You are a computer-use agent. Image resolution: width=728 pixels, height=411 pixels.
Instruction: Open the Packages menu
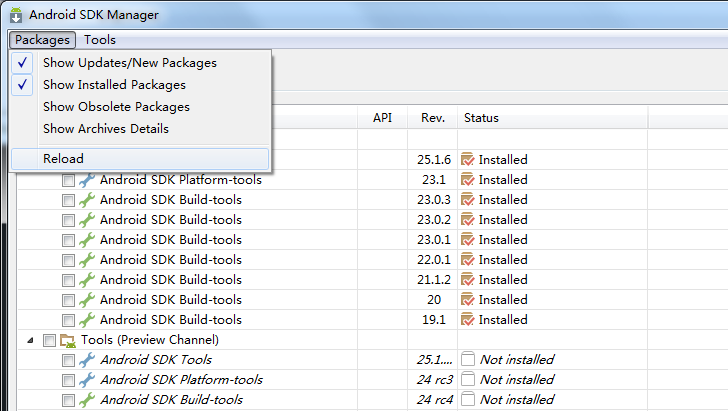42,40
